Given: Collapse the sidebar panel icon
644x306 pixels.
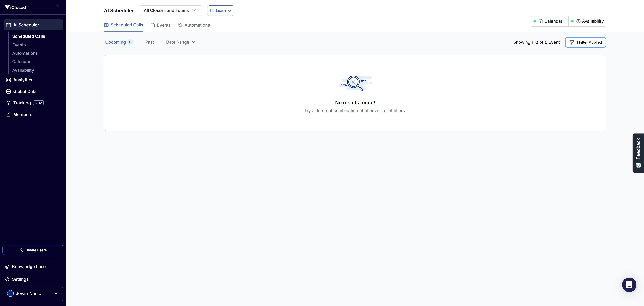Looking at the screenshot, I should pyautogui.click(x=57, y=7).
